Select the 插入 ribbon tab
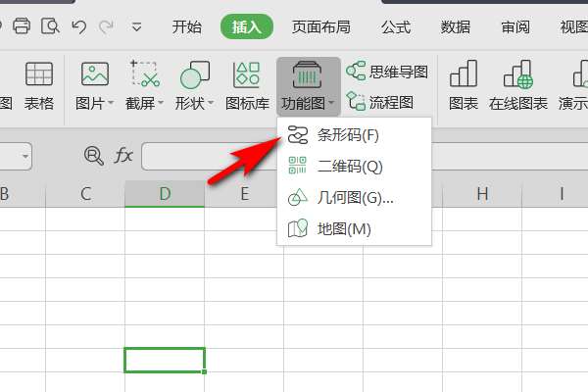 pyautogui.click(x=246, y=26)
